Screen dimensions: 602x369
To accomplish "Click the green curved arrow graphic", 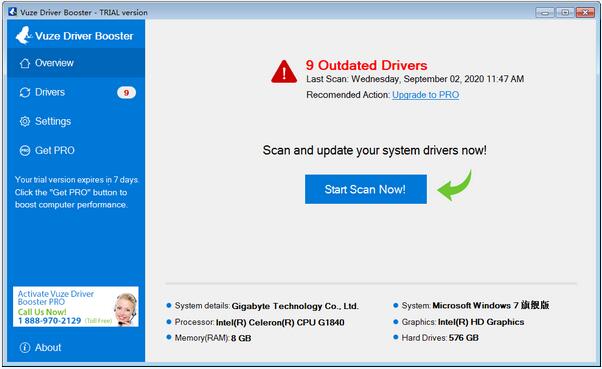I will tap(455, 185).
